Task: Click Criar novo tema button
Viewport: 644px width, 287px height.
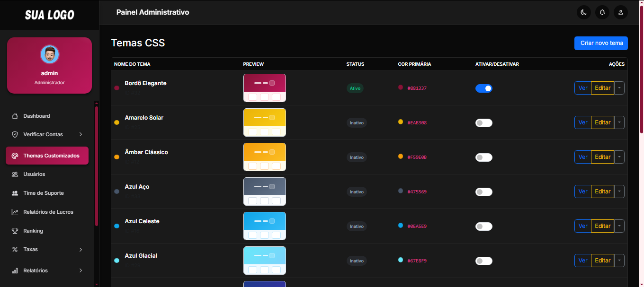Action: point(601,43)
